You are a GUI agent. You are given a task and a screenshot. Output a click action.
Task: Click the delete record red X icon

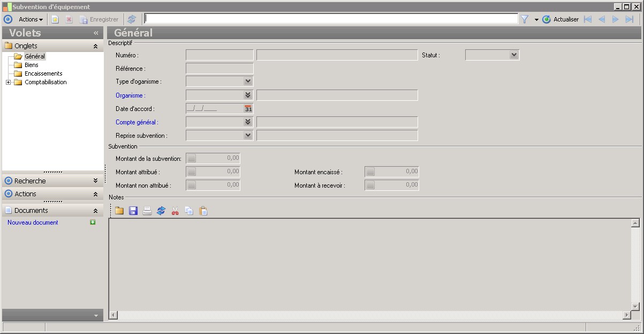69,19
